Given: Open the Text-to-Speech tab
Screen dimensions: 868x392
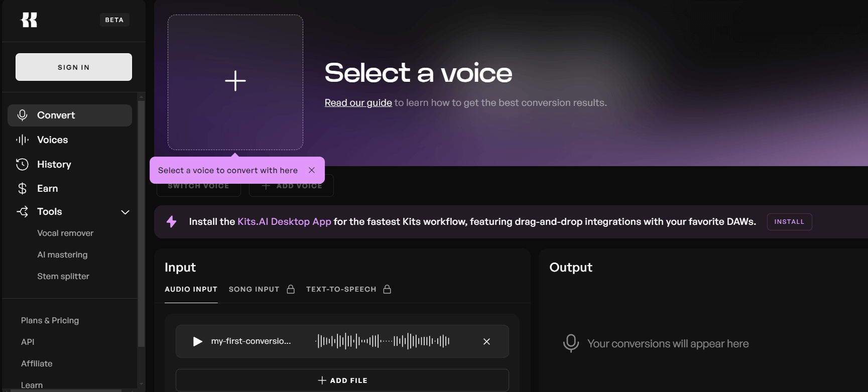Looking at the screenshot, I should click(x=341, y=289).
